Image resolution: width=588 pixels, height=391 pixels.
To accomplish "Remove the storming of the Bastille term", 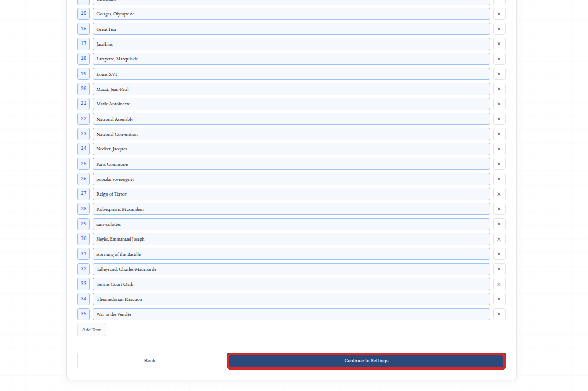I will click(x=499, y=254).
